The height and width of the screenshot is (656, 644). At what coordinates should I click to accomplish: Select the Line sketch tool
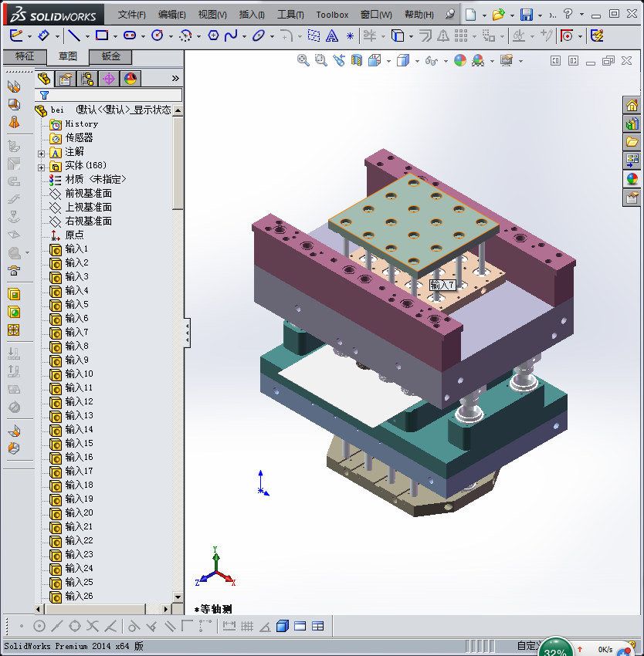click(x=74, y=36)
